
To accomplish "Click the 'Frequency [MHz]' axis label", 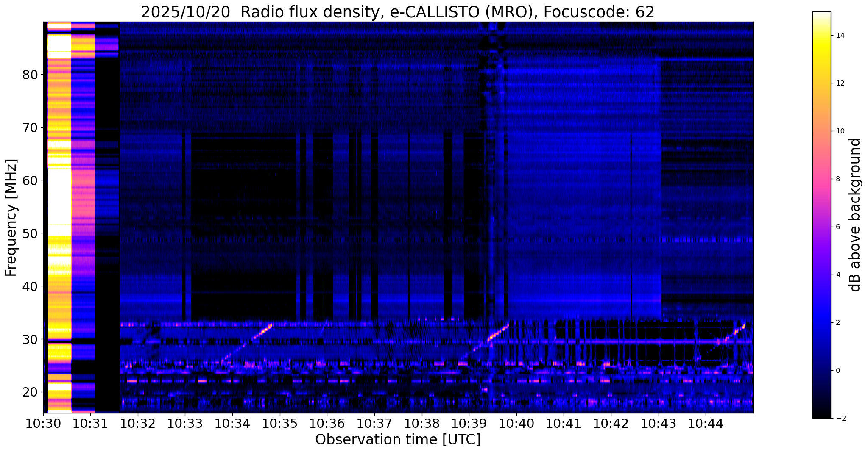I will tap(11, 217).
